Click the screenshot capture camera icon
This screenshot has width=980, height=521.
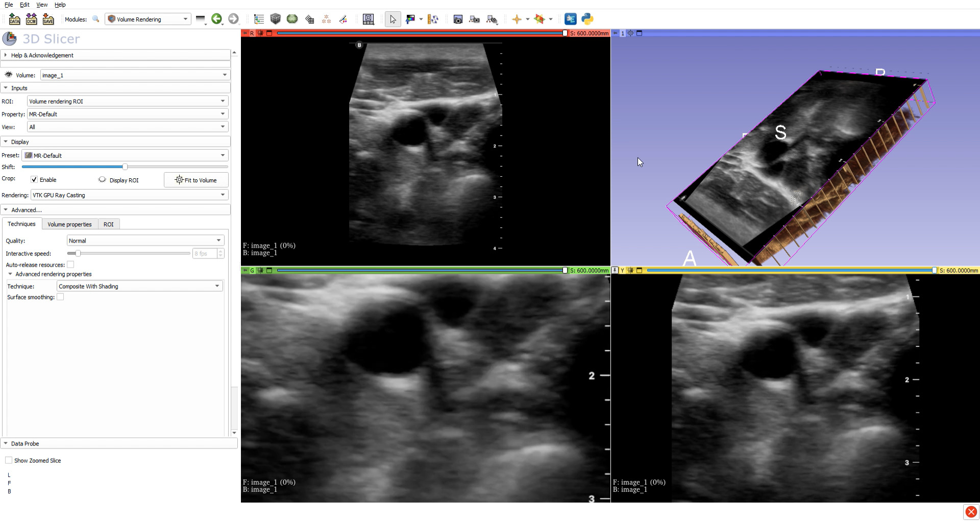pyautogui.click(x=458, y=19)
